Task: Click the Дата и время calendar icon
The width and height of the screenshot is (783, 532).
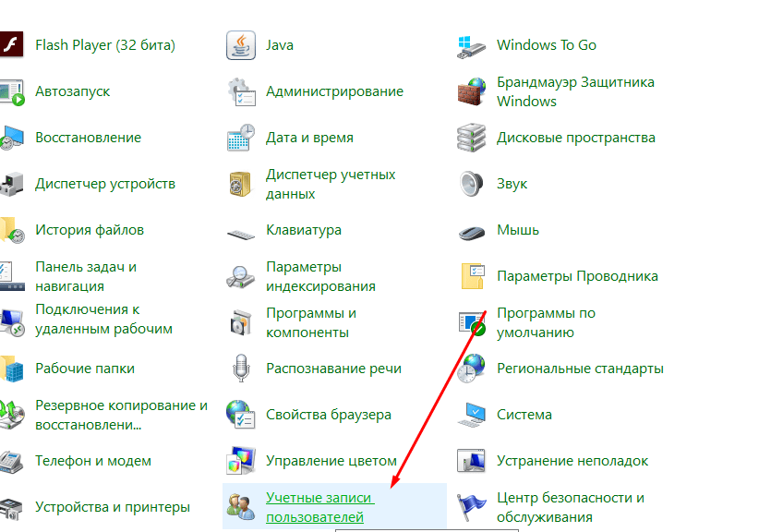Action: click(241, 138)
